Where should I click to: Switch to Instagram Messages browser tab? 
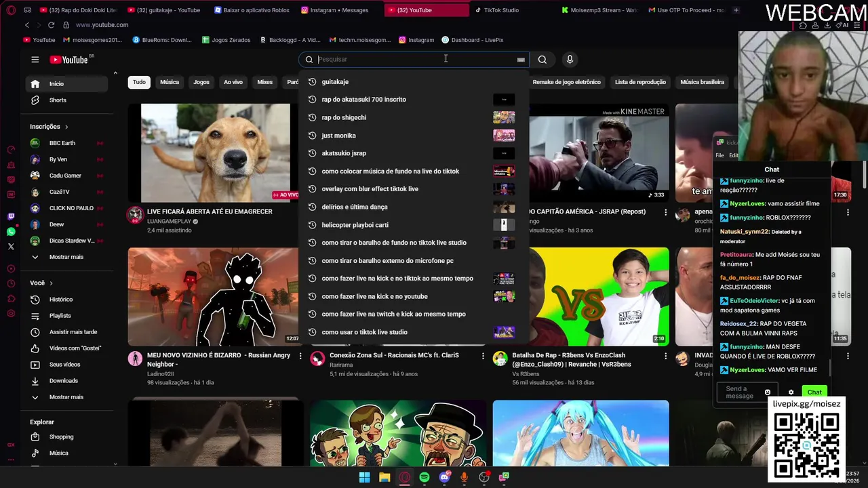pyautogui.click(x=339, y=10)
